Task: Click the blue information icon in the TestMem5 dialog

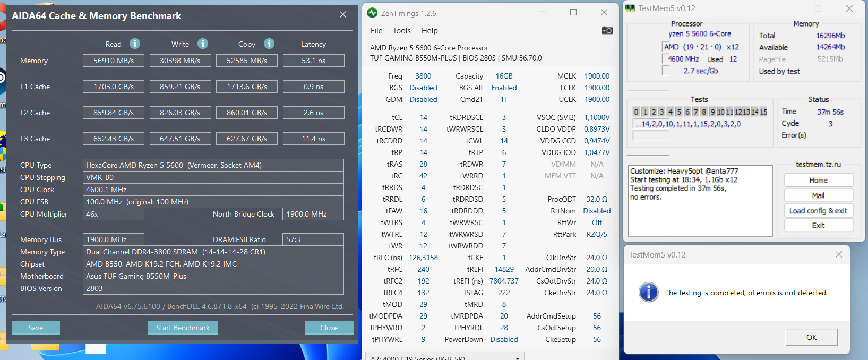Action: tap(648, 292)
